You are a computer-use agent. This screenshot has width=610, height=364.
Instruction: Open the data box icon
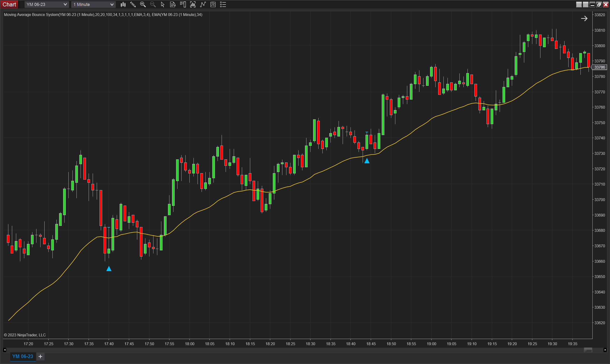pos(173,5)
